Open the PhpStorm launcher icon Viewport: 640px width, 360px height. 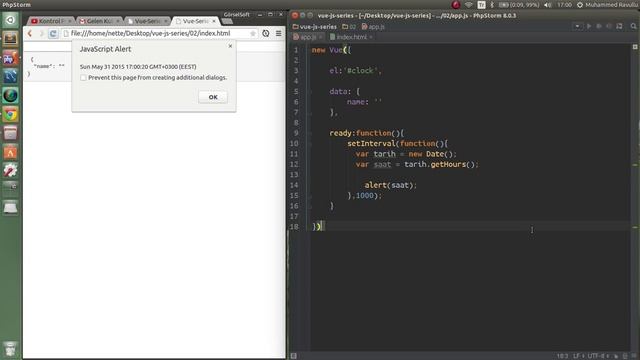[x=10, y=58]
